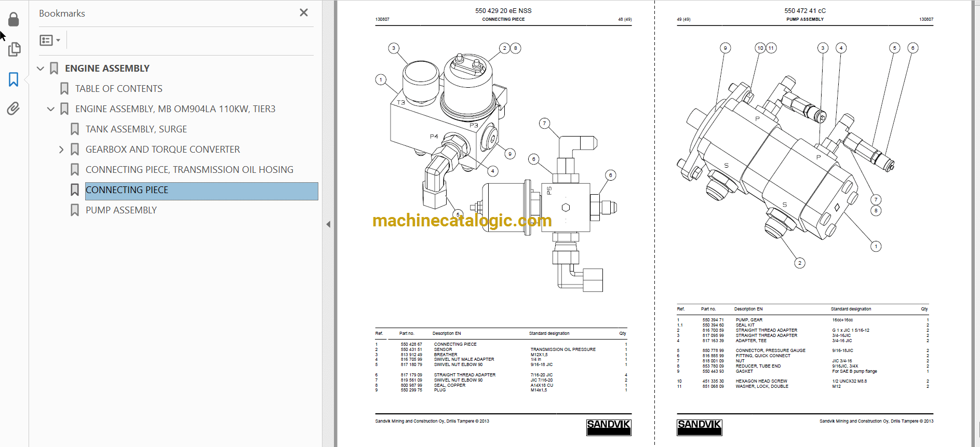This screenshot has height=447, width=980.
Task: Click the '550 472 41 cC' page heading
Action: (805, 10)
